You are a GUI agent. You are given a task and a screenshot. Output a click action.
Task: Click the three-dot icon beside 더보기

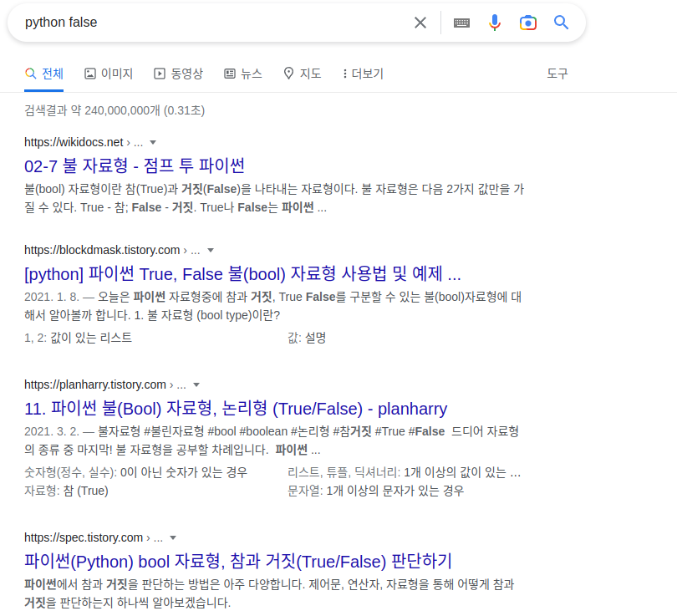point(344,74)
